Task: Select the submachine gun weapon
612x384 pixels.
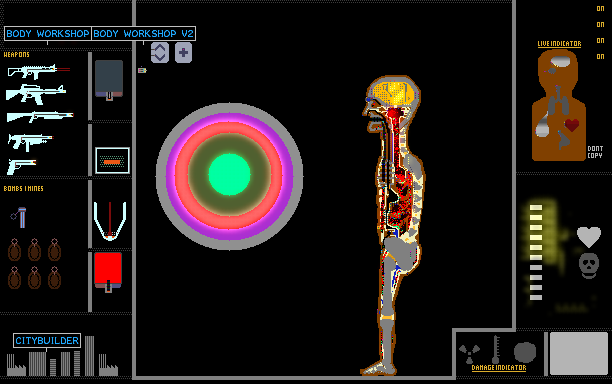Action: [x=30, y=142]
